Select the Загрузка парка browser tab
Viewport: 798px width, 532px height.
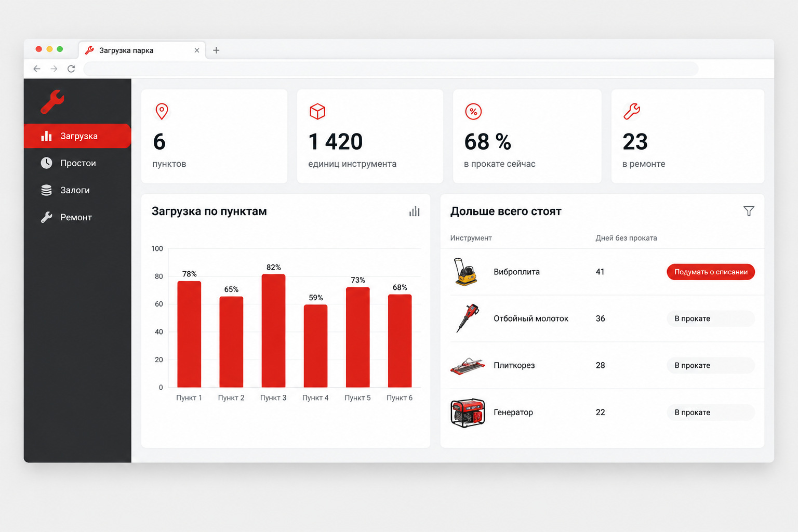[x=142, y=50]
